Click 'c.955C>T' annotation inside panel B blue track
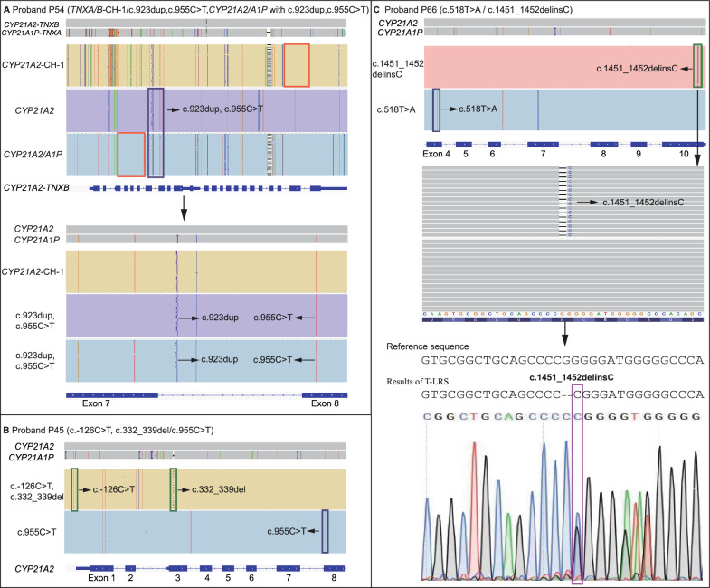 click(287, 531)
